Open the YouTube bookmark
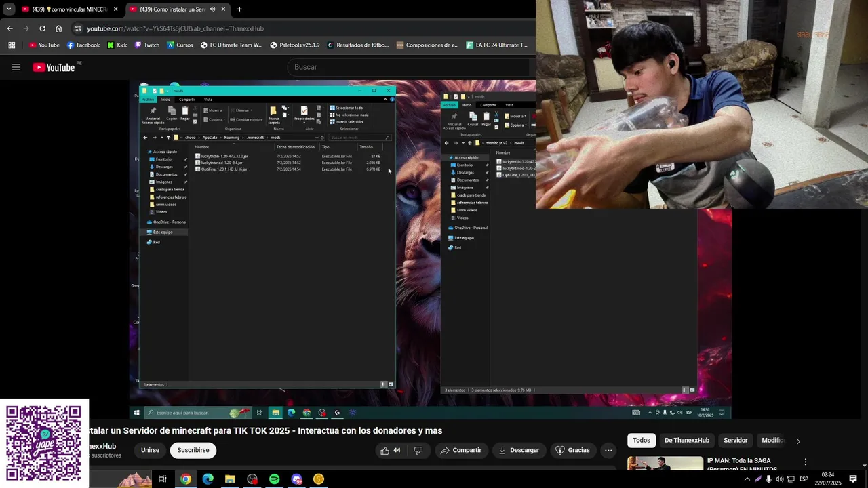Screen dimensions: 868x488 tap(44, 45)
